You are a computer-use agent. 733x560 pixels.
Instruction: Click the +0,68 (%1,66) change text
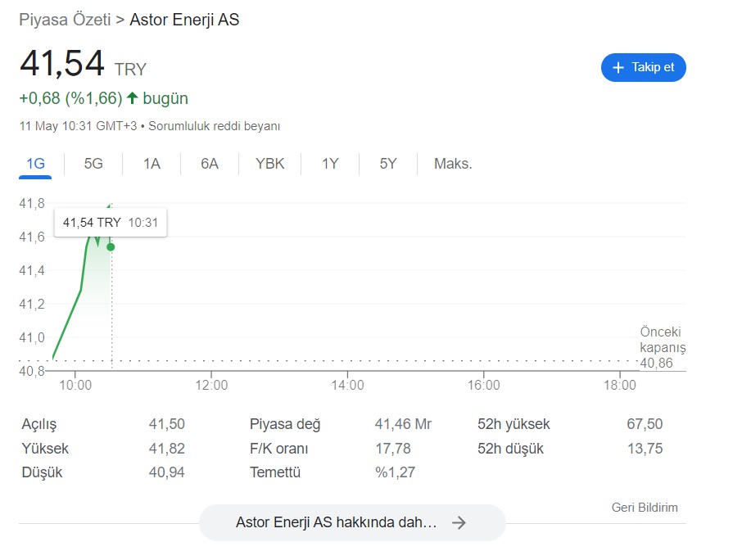[x=70, y=98]
